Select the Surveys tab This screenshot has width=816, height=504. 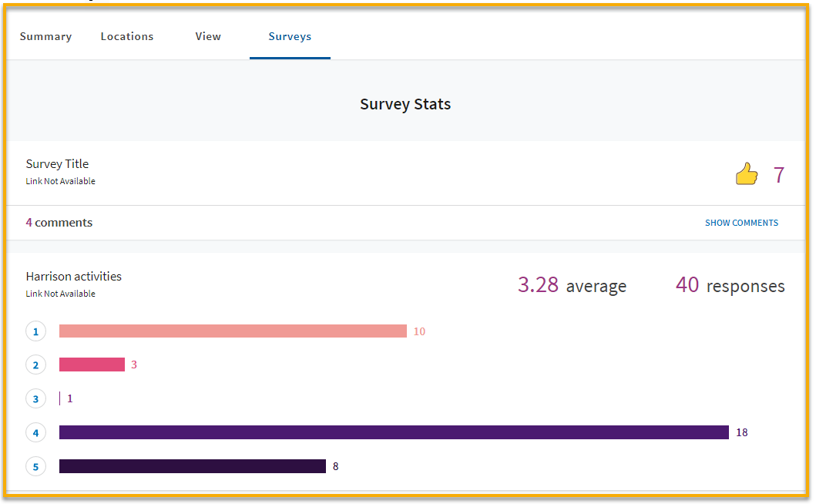[x=290, y=36]
